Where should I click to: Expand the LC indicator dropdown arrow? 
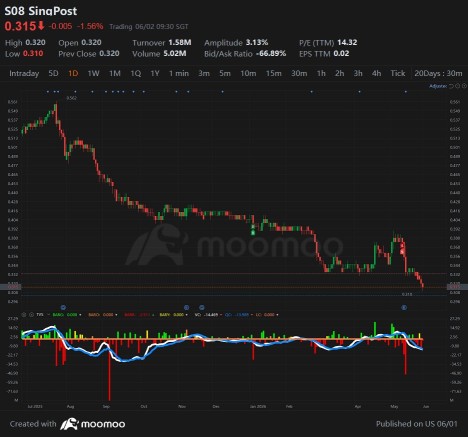277,315
